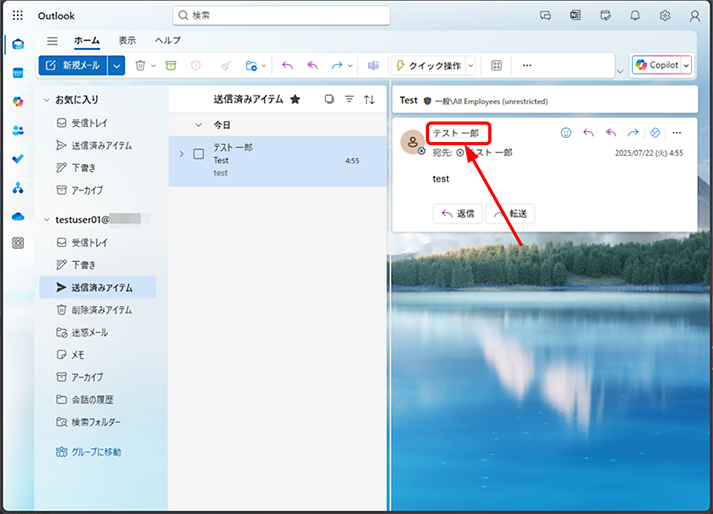
Task: Expand the テスト 一郎 conversation chevron
Action: 181,154
